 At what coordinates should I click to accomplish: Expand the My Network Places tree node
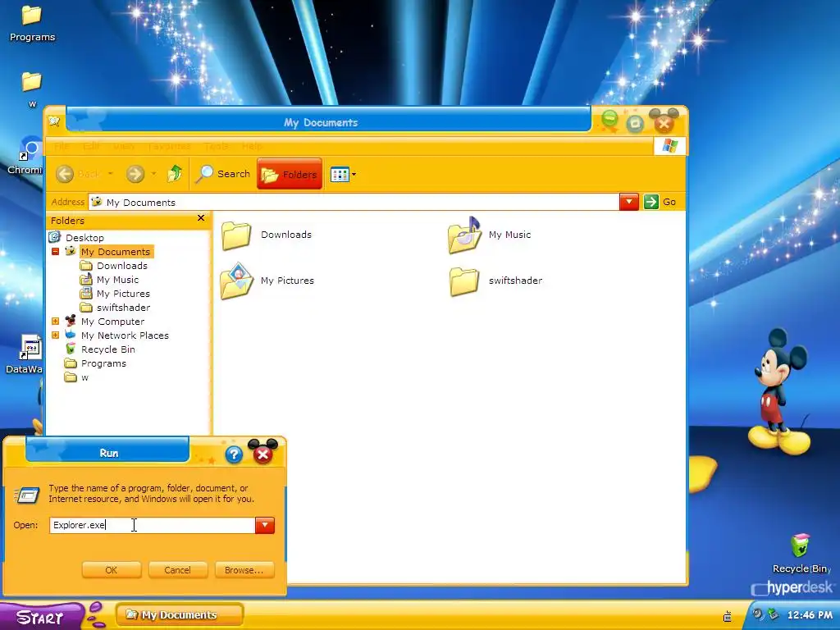[55, 335]
